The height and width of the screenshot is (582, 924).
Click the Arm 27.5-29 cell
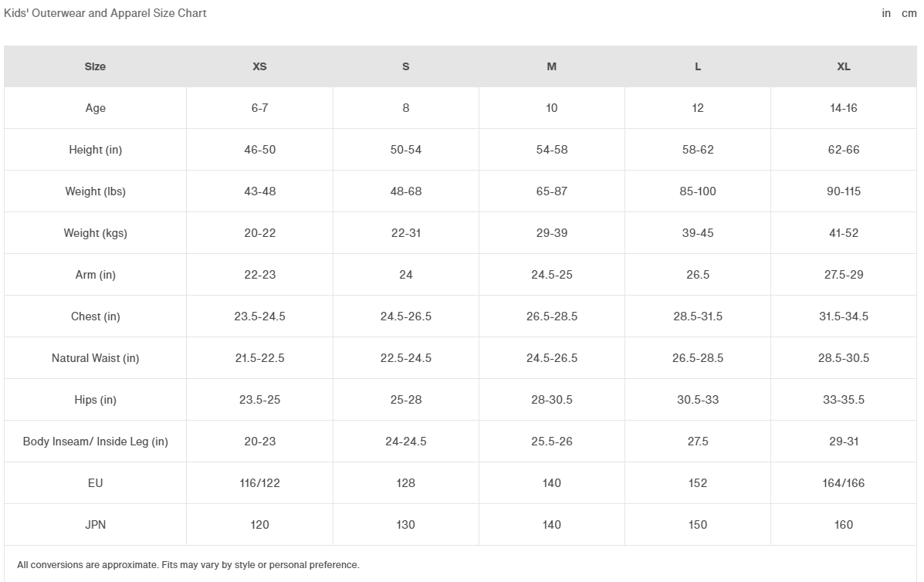click(x=844, y=275)
